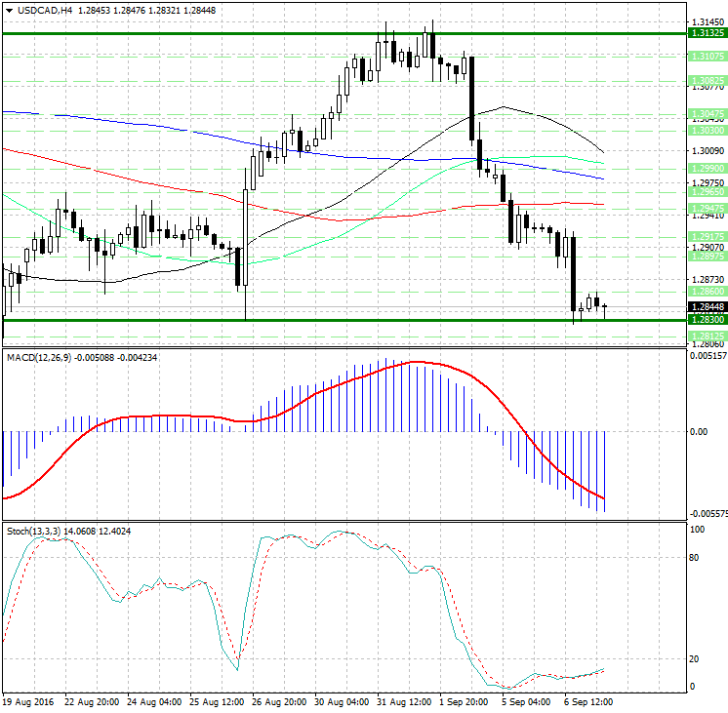Click the current price tag 1.28448
The height and width of the screenshot is (713, 728).
point(706,307)
